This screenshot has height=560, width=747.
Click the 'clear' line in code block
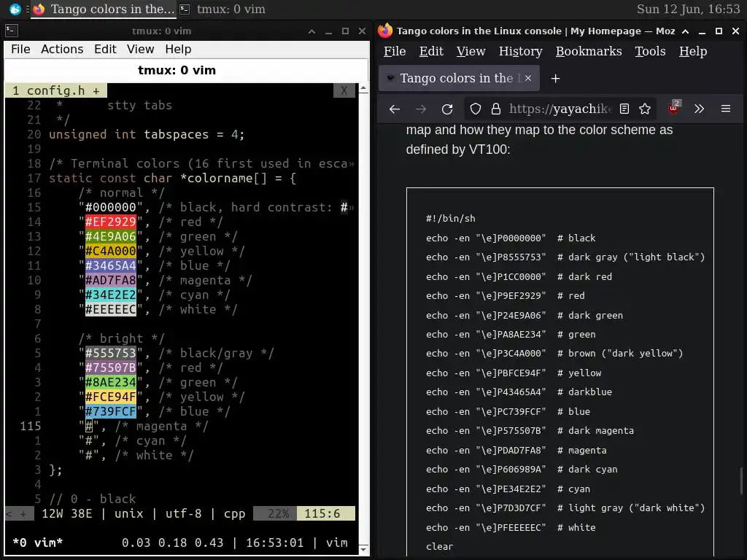pos(439,547)
